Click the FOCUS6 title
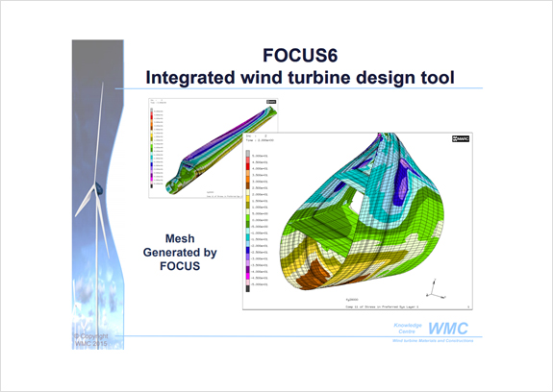This screenshot has width=553, height=392. point(300,56)
